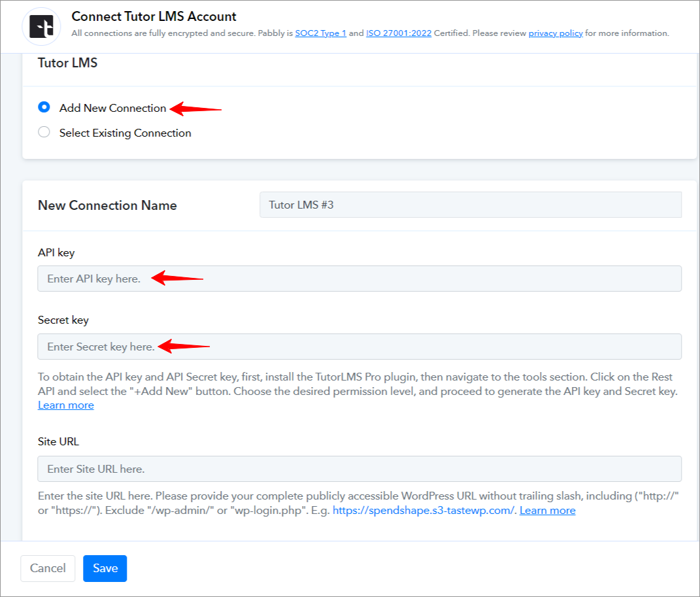
Task: Click the Tutor LMS logo icon
Action: [x=41, y=27]
